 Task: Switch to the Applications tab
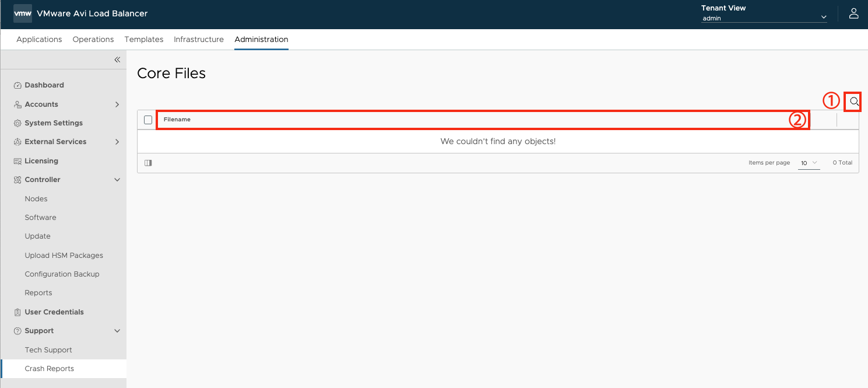[39, 40]
